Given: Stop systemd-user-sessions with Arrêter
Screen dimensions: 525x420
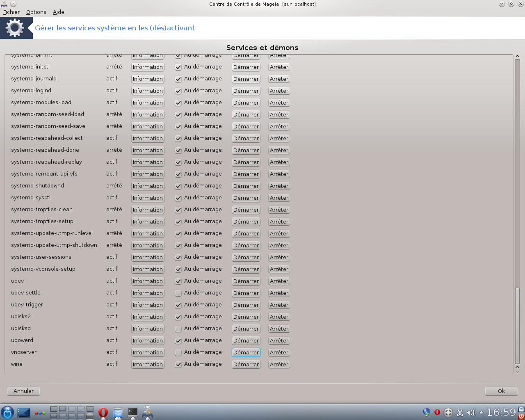Looking at the screenshot, I should (279, 257).
